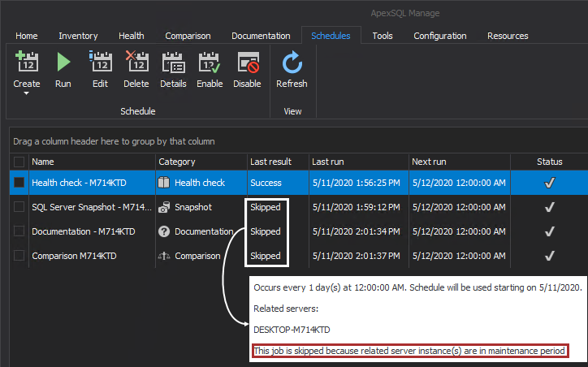Sort by the Category column header
Screen dimensions: 588x367
point(201,162)
